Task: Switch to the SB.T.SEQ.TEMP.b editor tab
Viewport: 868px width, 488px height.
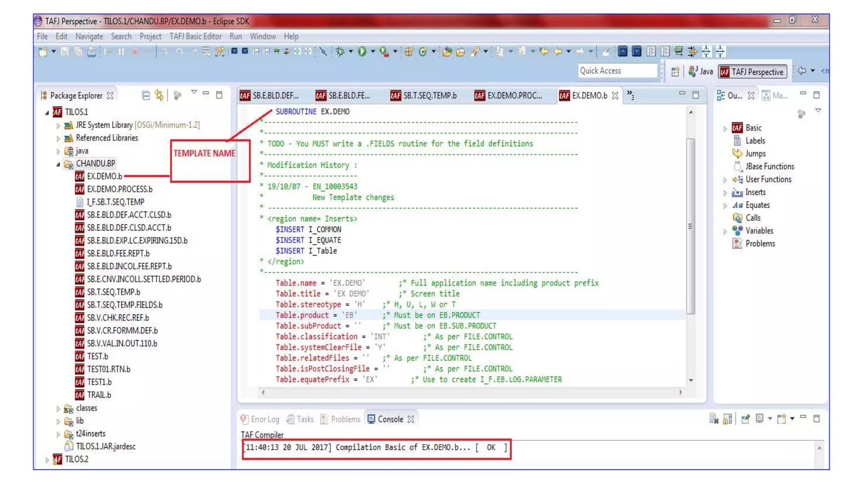Action: 429,96
